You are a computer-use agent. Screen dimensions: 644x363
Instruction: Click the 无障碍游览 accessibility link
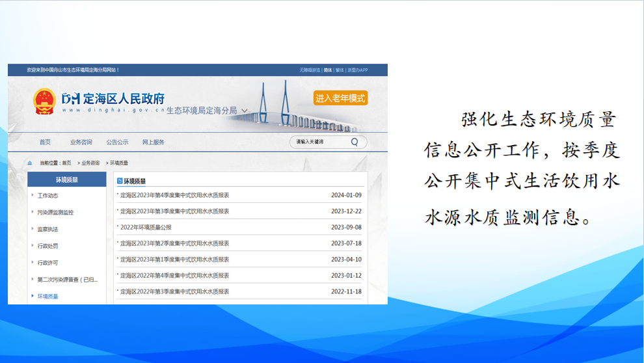310,70
